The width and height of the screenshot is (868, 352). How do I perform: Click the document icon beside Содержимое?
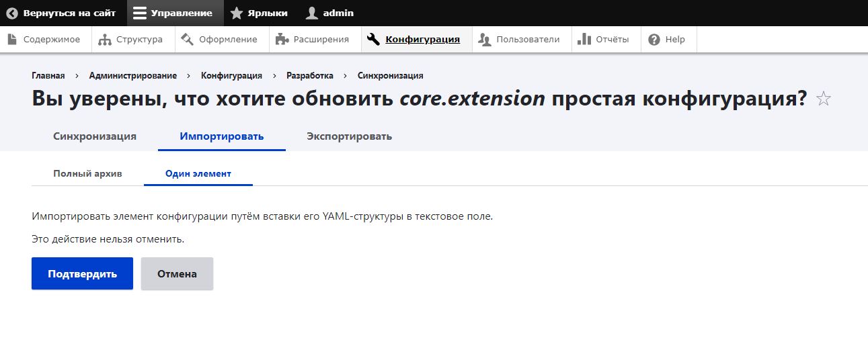tap(12, 40)
